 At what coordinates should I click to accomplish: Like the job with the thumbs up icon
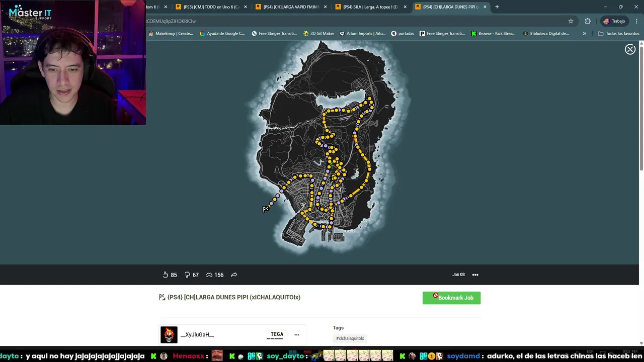point(166,275)
